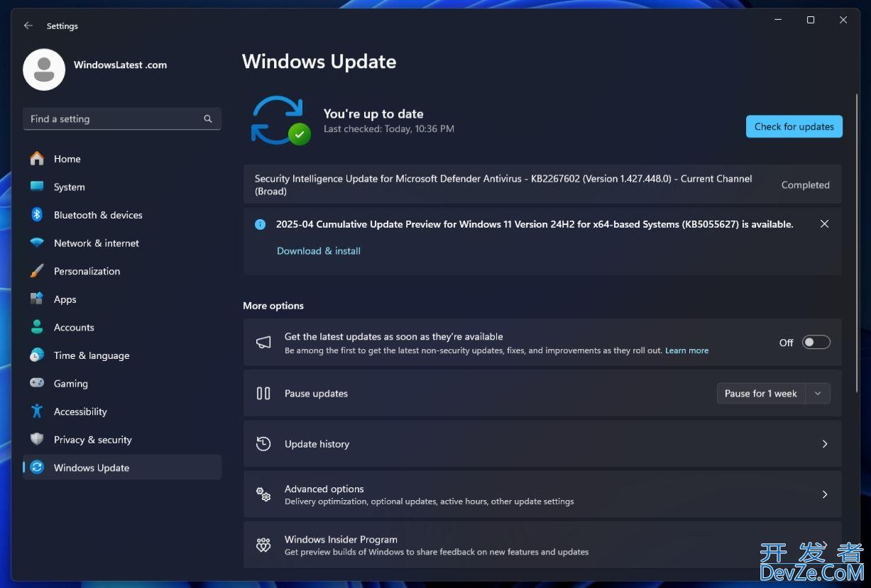Click the Gaming controller icon
Image resolution: width=871 pixels, height=588 pixels.
tap(37, 383)
